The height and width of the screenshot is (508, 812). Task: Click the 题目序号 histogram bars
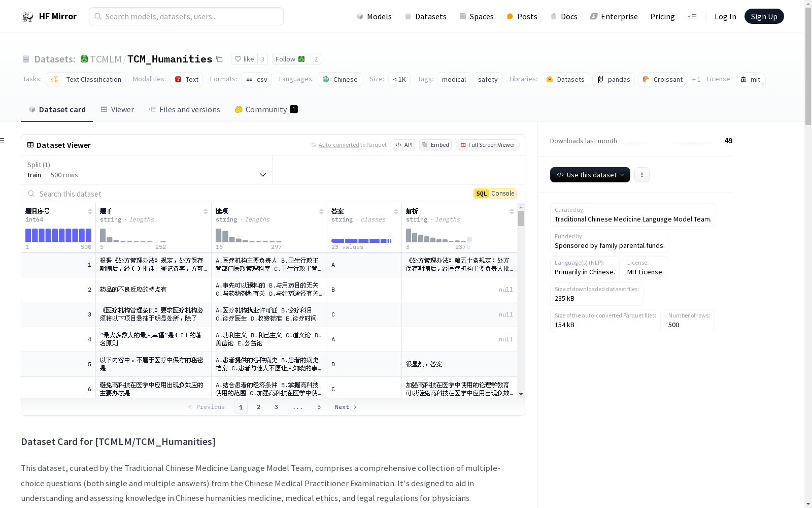click(58, 235)
